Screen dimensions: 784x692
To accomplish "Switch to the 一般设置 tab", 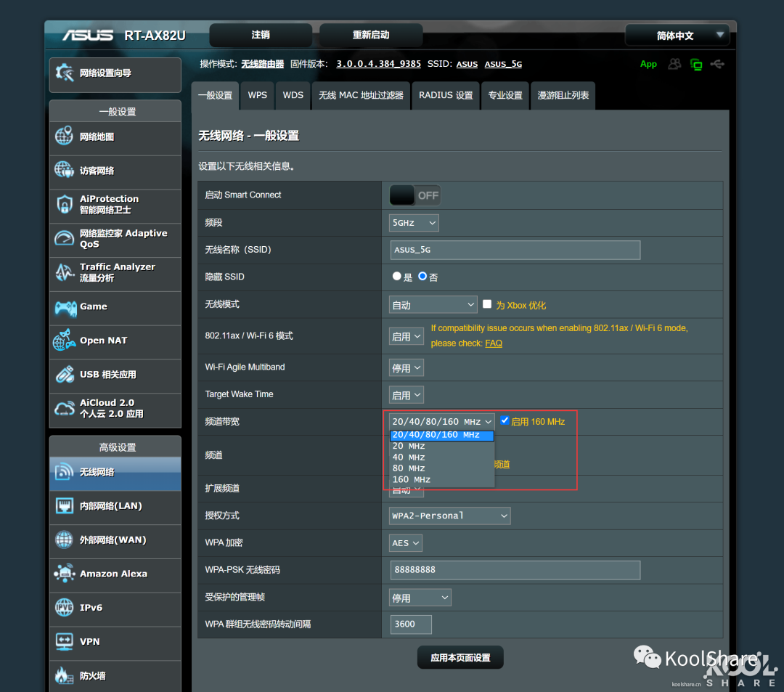I will pos(216,96).
